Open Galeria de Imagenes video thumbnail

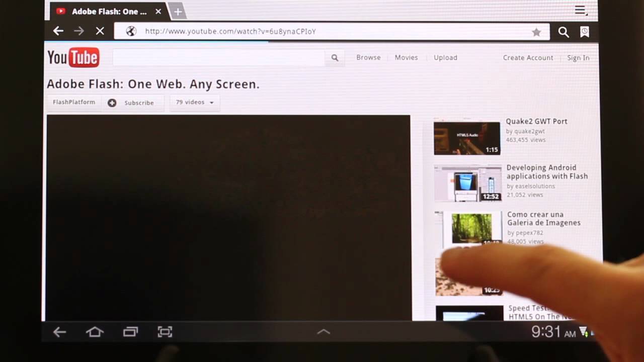[x=468, y=229]
